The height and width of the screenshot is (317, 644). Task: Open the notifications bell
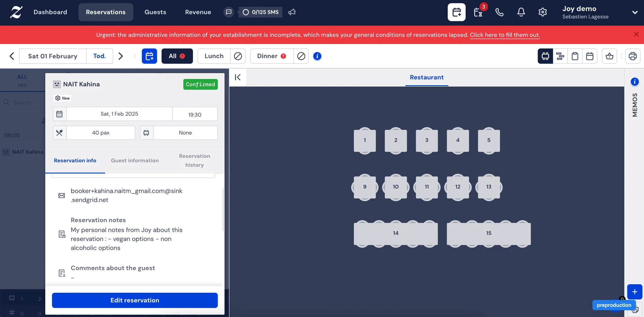point(521,12)
